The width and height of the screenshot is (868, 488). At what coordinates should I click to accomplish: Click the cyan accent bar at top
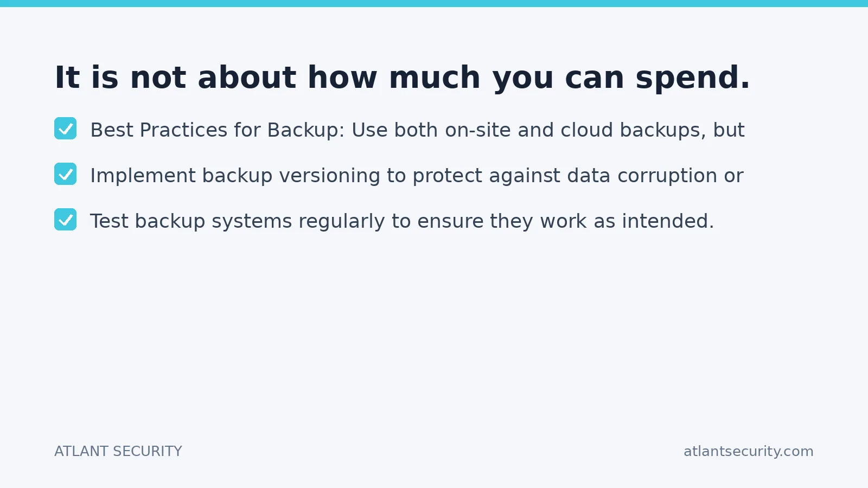click(434, 3)
